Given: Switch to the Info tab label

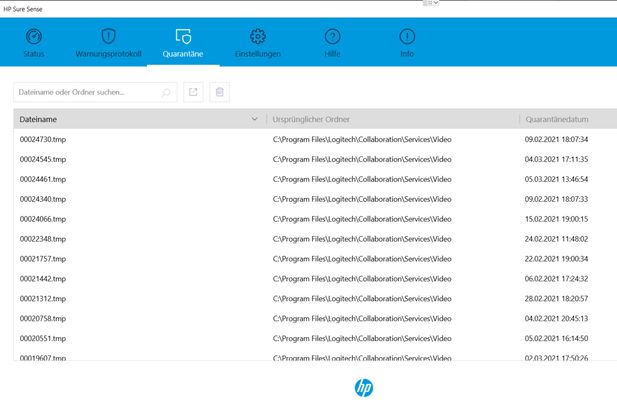Looking at the screenshot, I should tap(407, 54).
